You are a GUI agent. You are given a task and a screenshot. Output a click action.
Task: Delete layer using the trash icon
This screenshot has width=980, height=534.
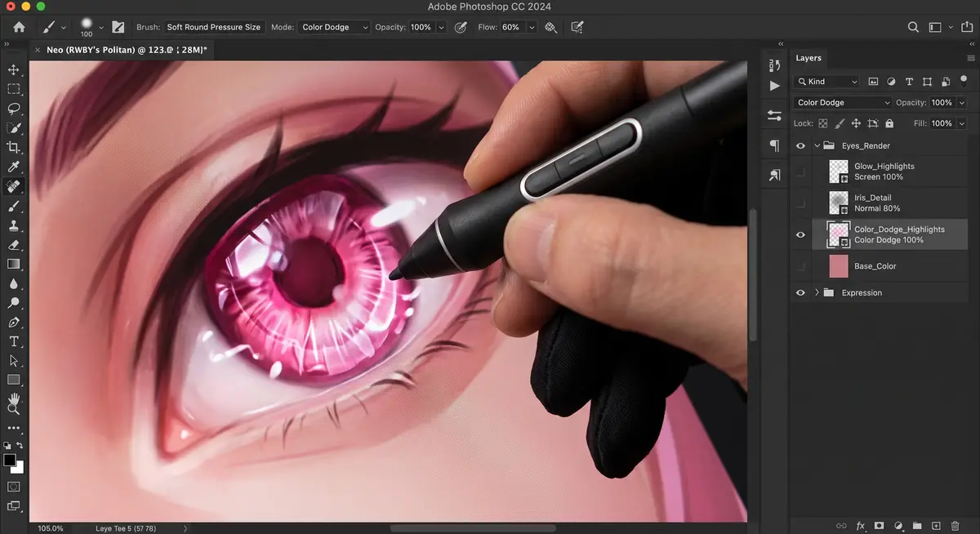955,526
